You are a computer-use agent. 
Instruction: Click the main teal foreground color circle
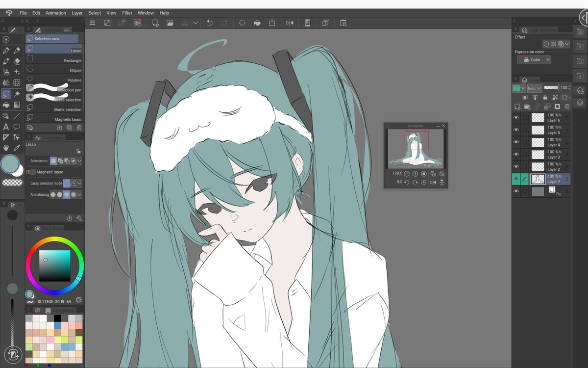pos(9,164)
